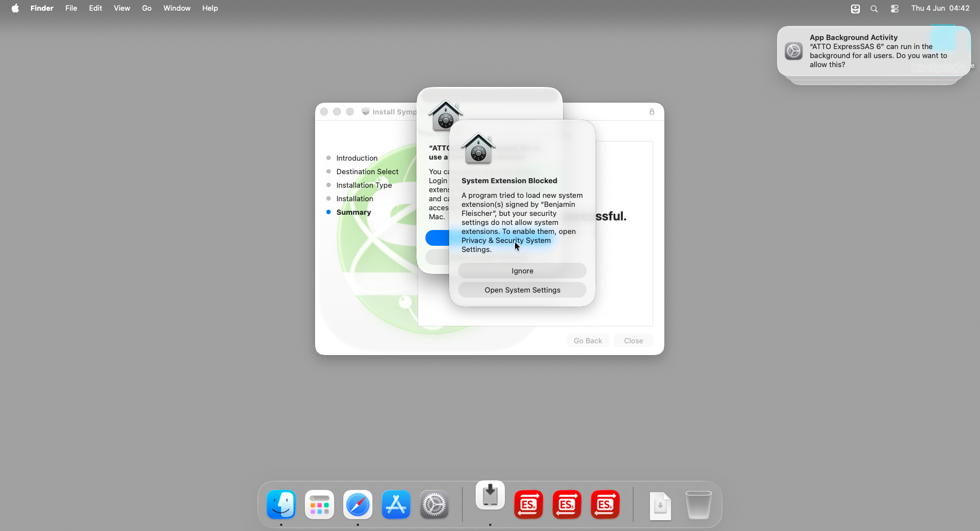
Task: Click the face status icon in menu bar
Action: [855, 8]
